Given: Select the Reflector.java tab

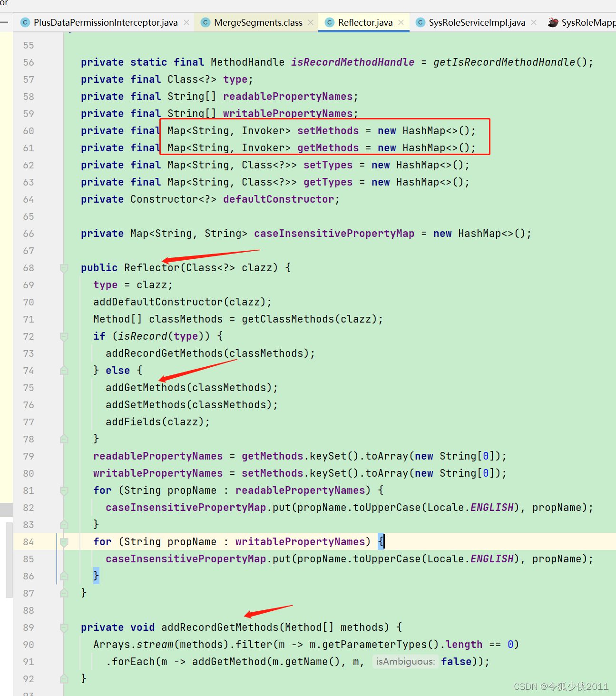Looking at the screenshot, I should pos(365,22).
